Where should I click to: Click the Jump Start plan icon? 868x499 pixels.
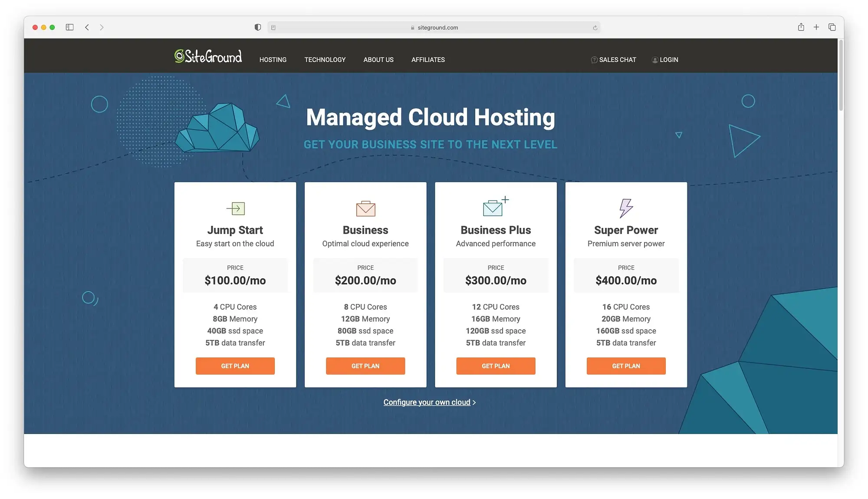pyautogui.click(x=235, y=208)
